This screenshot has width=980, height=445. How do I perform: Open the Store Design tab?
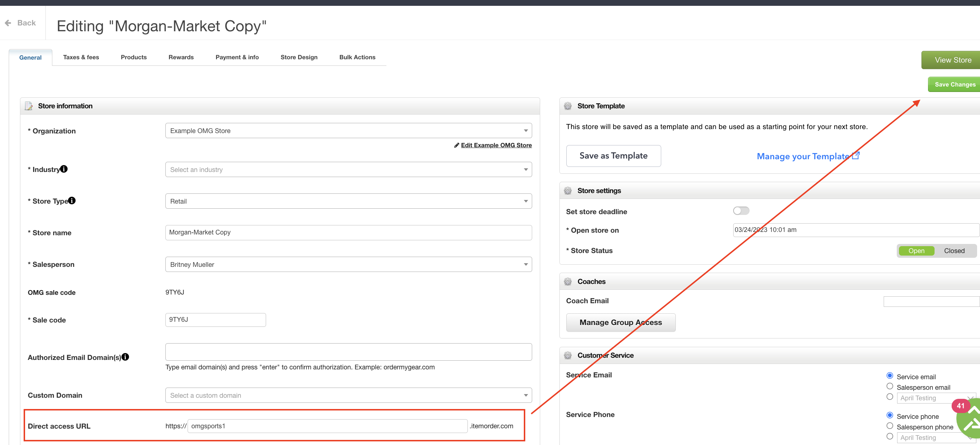(x=299, y=57)
